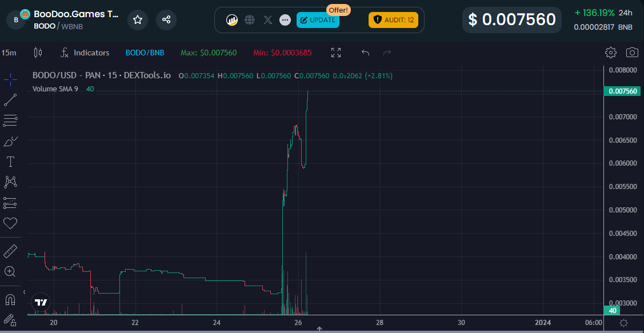The height and width of the screenshot is (333, 644).
Task: Click the 0.007560 current price axis label
Action: [x=622, y=91]
